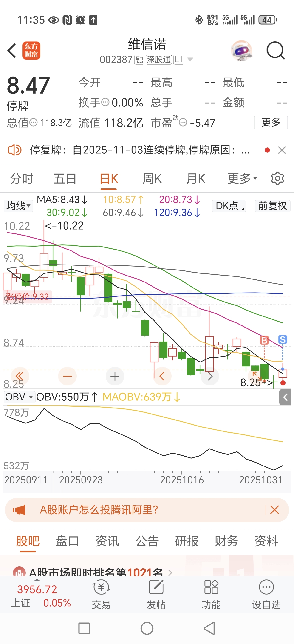Expand the stock title dropdown triangle
This screenshot has width=294, height=644.
click(190, 60)
